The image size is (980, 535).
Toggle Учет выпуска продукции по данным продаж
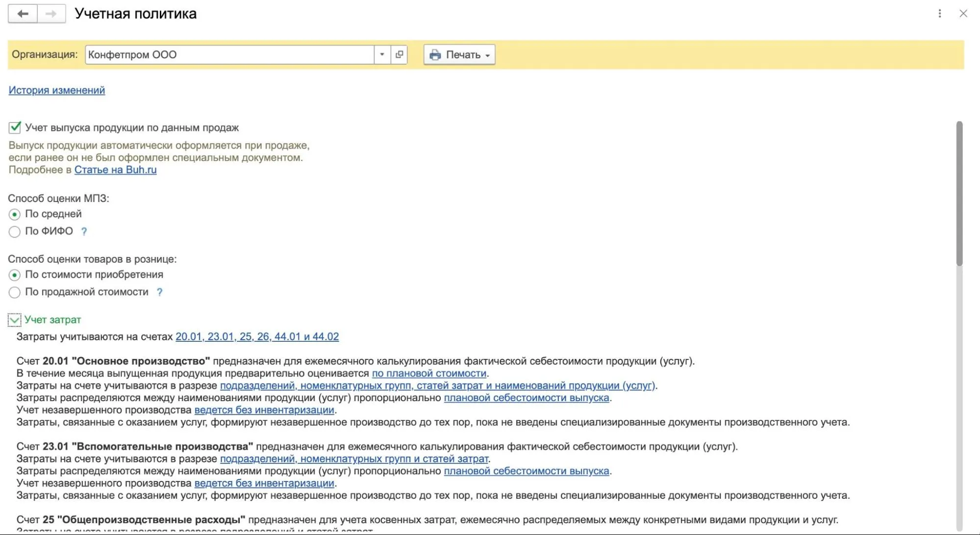15,127
